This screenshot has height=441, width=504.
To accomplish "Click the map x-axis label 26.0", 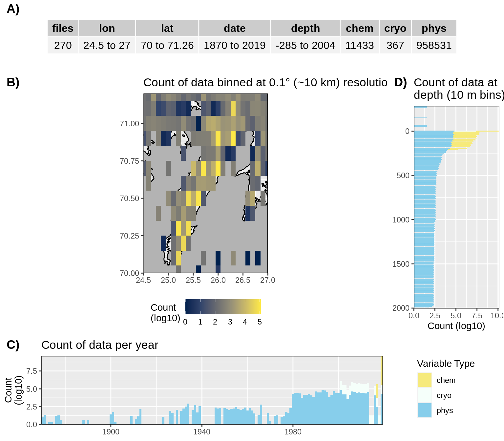I will 218,280.
